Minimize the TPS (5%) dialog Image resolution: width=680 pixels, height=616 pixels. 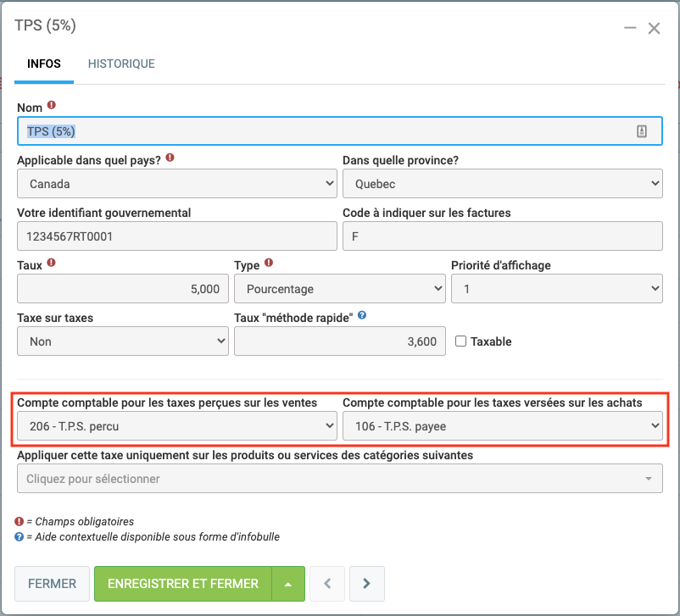click(x=630, y=28)
